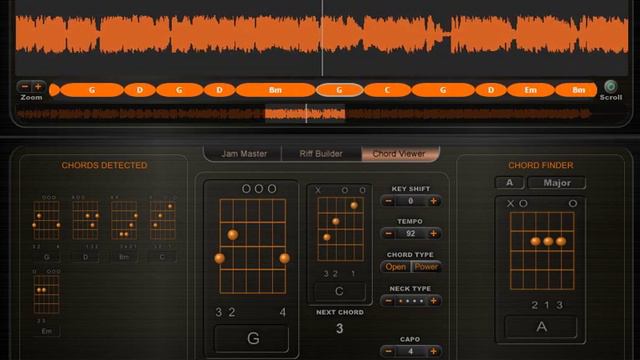Image resolution: width=640 pixels, height=360 pixels.
Task: Select the first D chord segment
Action: 140,90
